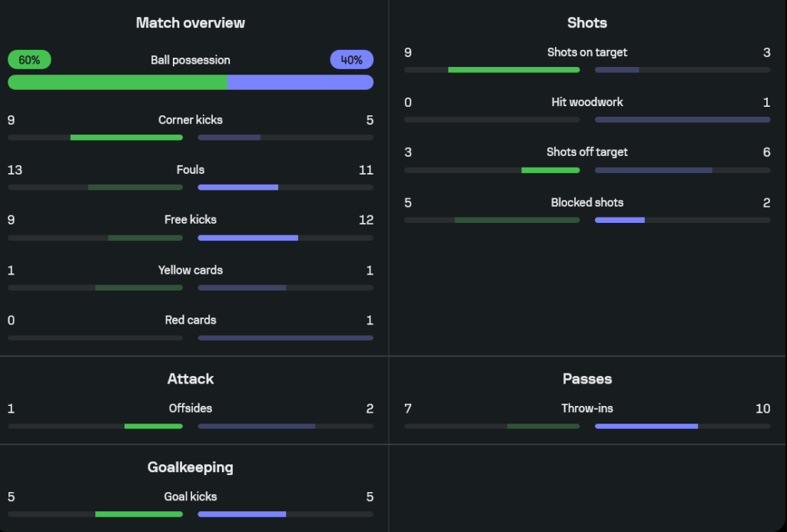Click the 60% ball possession badge

point(29,60)
